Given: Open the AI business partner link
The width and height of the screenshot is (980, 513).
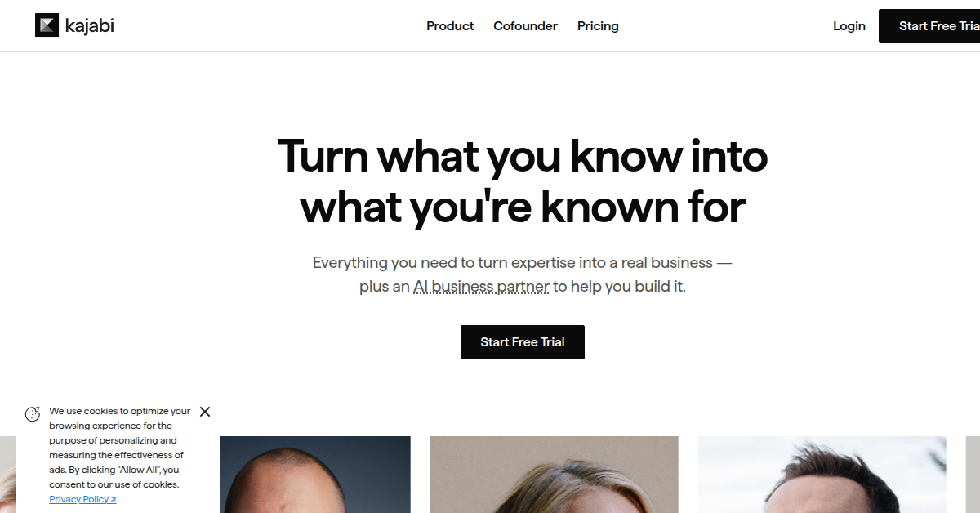Looking at the screenshot, I should pos(481,287).
